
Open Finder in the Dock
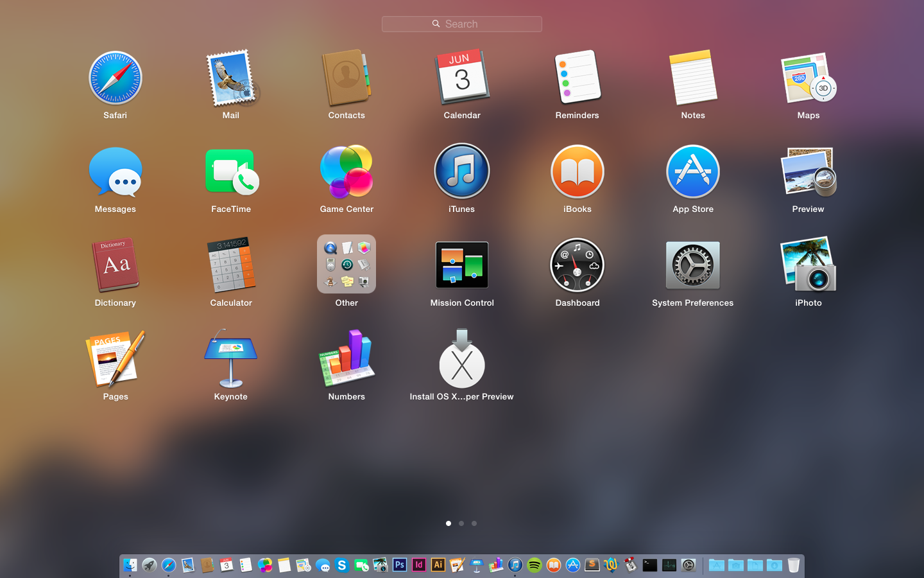[130, 565]
